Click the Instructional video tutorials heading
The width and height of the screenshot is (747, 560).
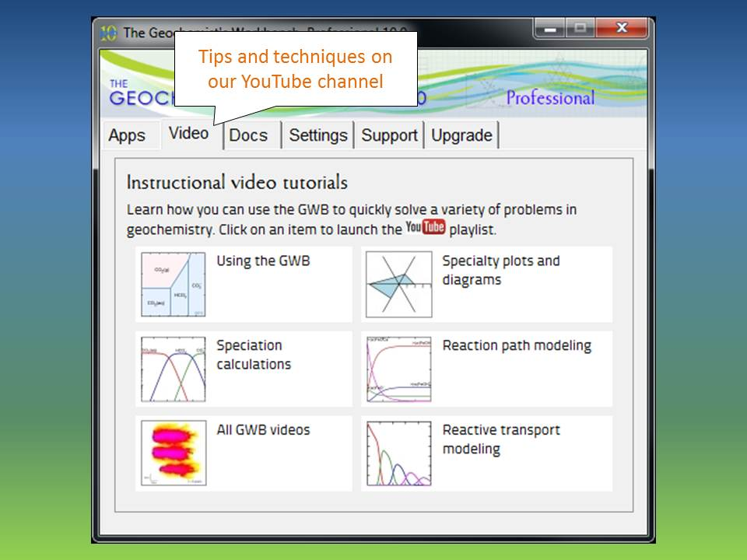[237, 182]
